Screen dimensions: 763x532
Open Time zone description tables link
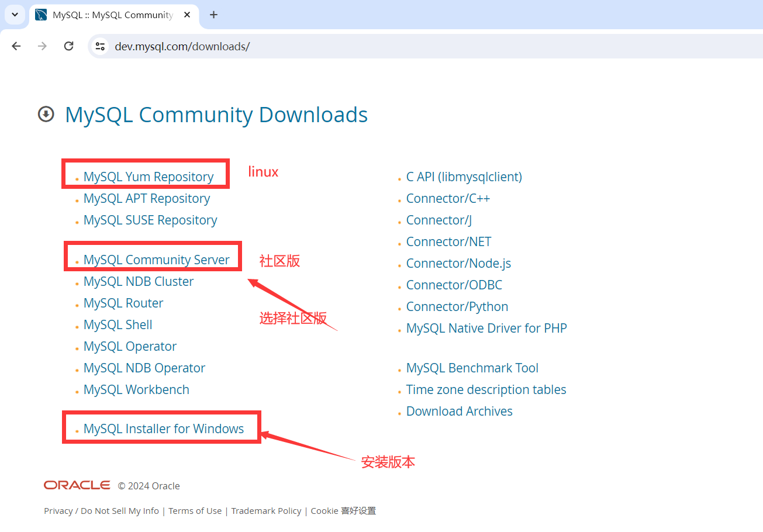tap(486, 389)
